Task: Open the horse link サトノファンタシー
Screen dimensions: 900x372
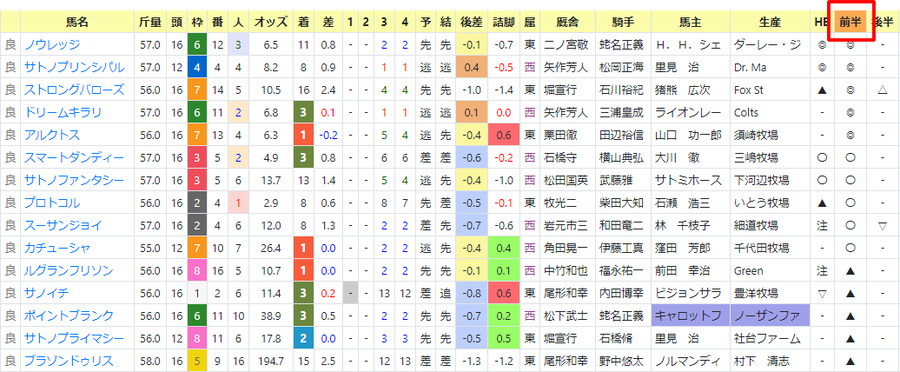Action: (73, 180)
